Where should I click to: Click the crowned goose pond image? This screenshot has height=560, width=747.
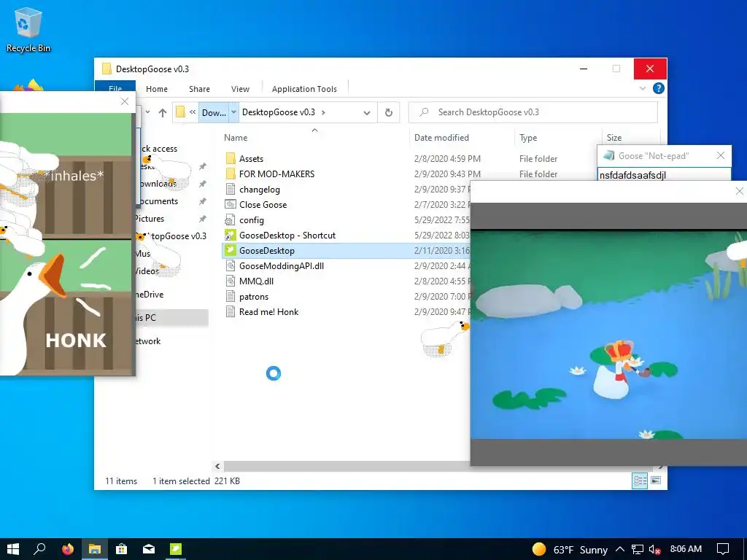608,334
